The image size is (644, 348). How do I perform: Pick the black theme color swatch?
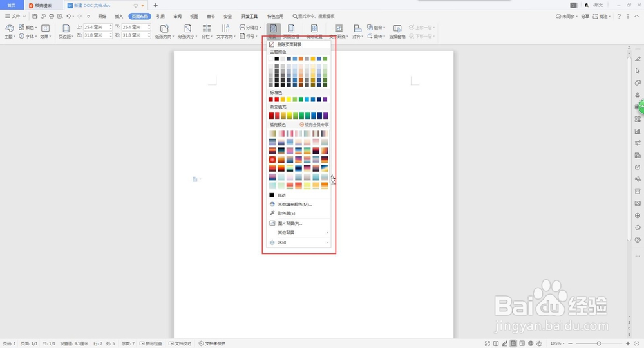(x=277, y=59)
